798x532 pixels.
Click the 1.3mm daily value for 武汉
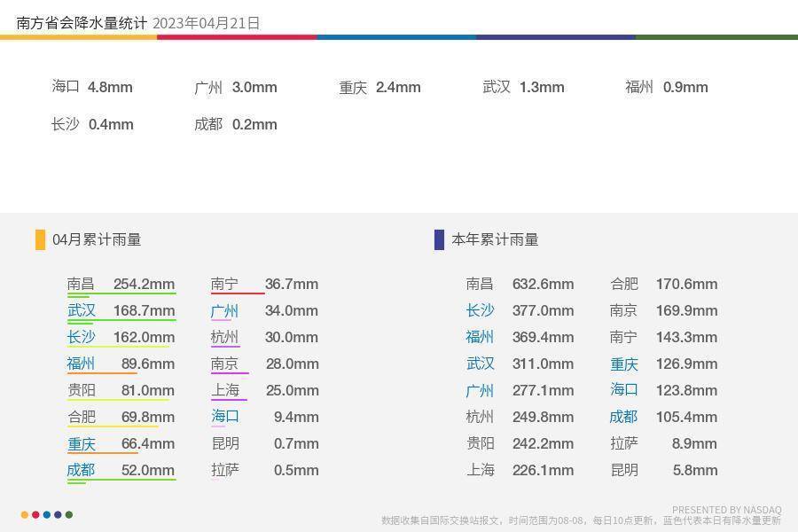coord(542,87)
